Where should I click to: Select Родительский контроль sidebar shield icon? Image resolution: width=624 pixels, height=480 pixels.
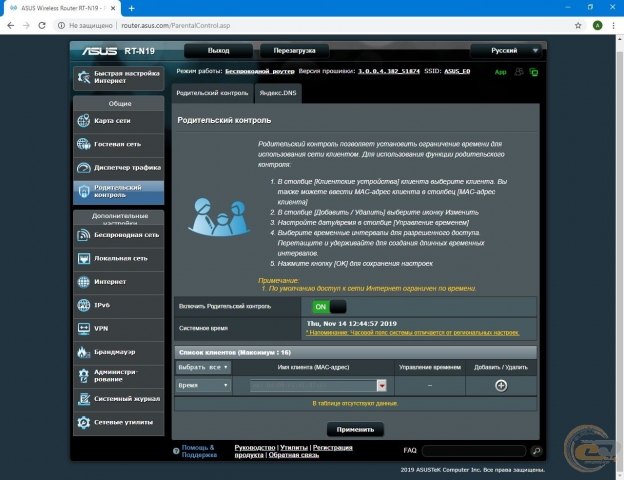84,191
